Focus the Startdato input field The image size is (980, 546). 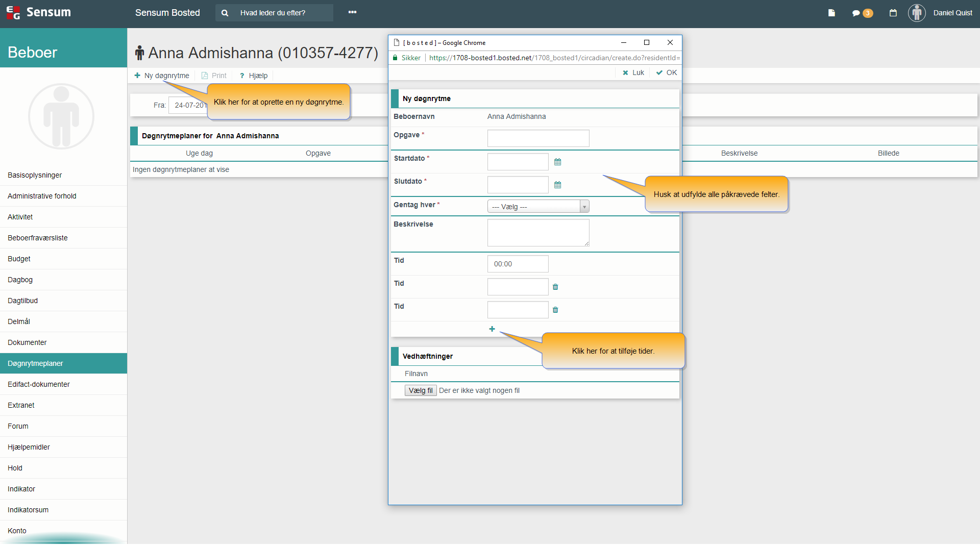point(518,162)
